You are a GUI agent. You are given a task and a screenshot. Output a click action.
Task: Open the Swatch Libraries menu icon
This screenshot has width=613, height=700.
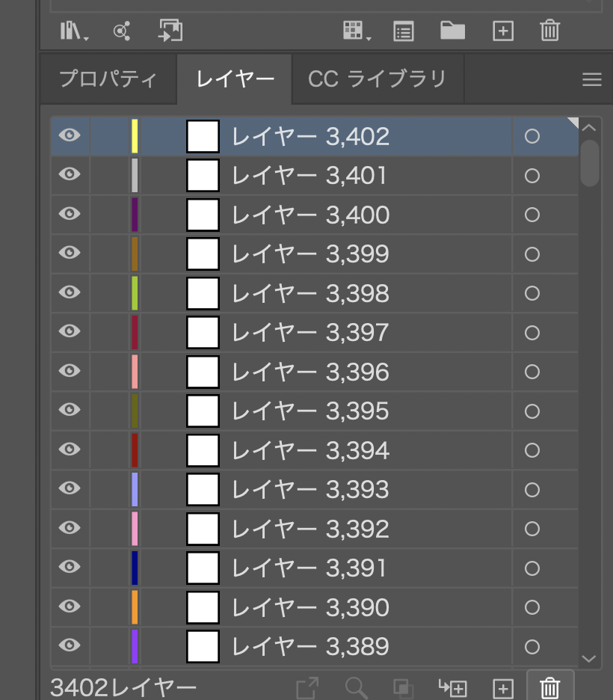click(75, 31)
